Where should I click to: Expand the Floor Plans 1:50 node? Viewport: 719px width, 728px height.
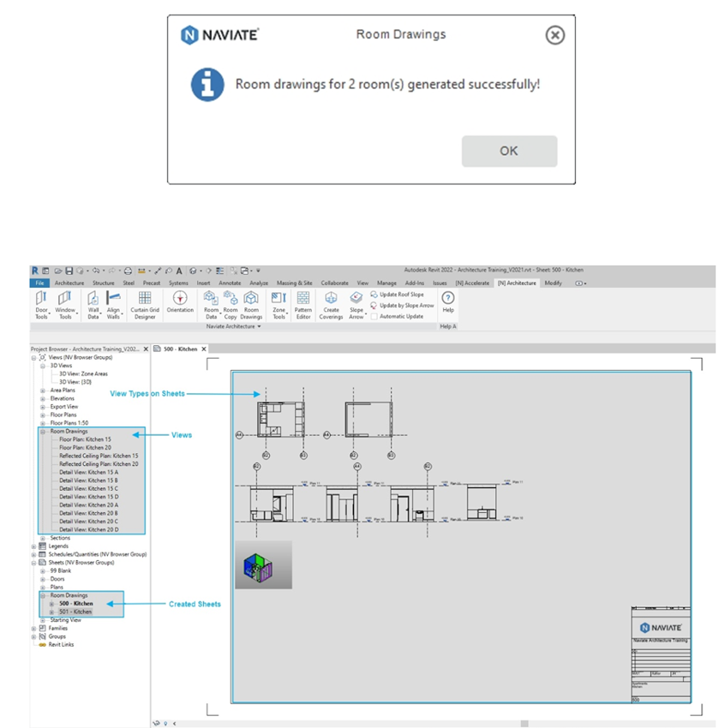click(x=42, y=423)
